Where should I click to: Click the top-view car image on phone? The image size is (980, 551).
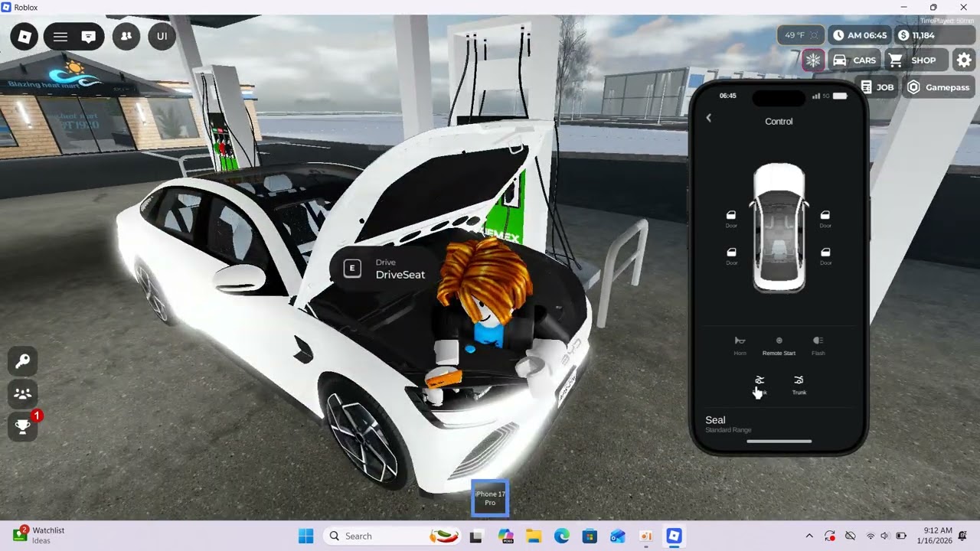779,228
